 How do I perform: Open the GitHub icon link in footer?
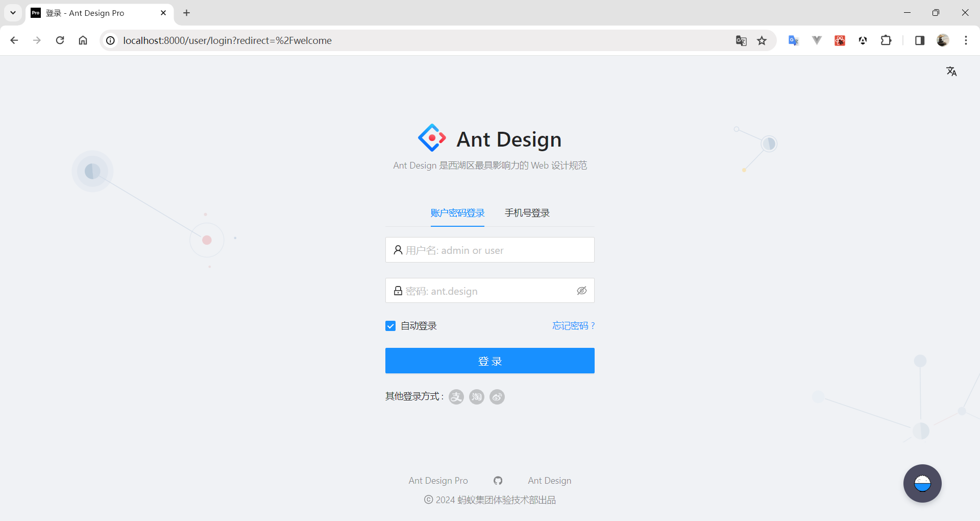point(498,481)
